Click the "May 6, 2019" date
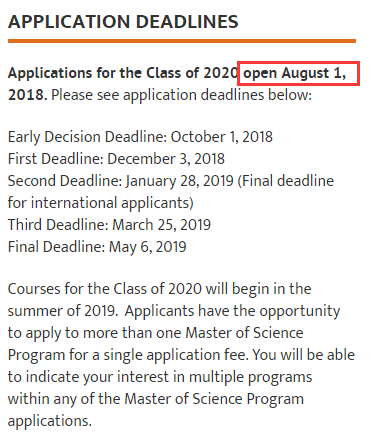This screenshot has width=378, height=444. (148, 247)
